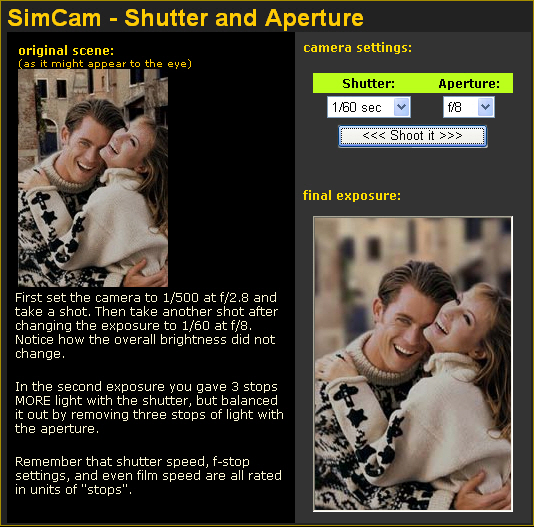Open the Shutter speed dropdown showing 1/60 sec
534x527 pixels.
point(369,107)
